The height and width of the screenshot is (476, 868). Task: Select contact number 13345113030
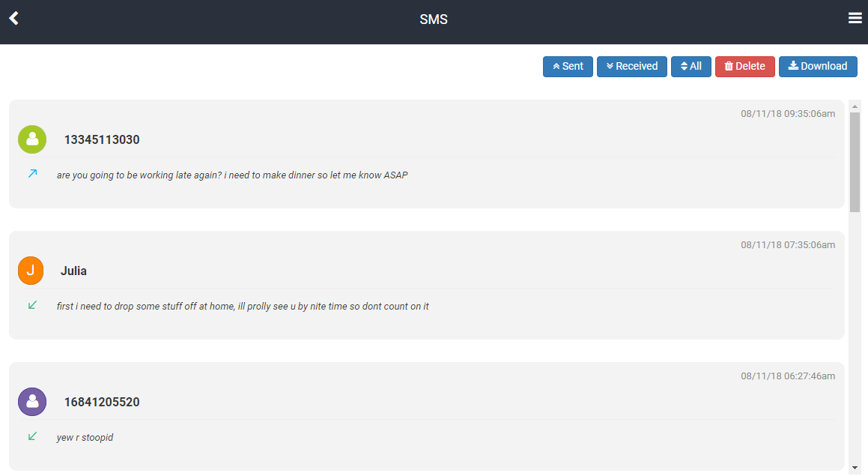click(102, 139)
